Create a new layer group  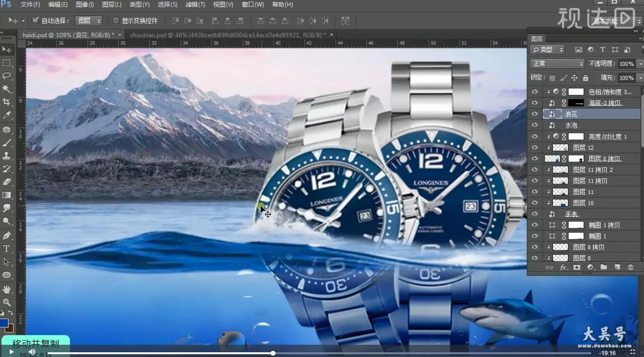pyautogui.click(x=604, y=268)
